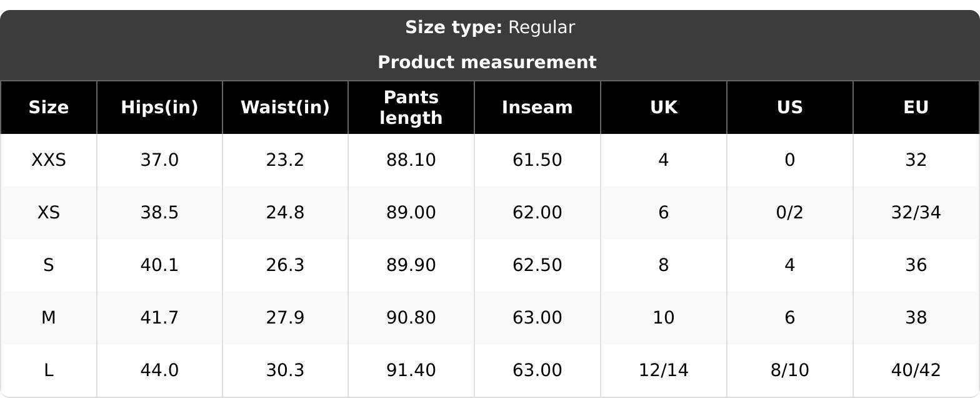Select the XS size row label
This screenshot has height=398, width=980.
[x=49, y=213]
